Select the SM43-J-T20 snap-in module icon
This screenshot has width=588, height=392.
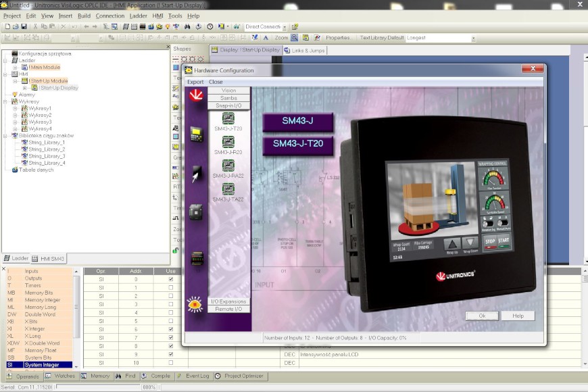pos(228,119)
